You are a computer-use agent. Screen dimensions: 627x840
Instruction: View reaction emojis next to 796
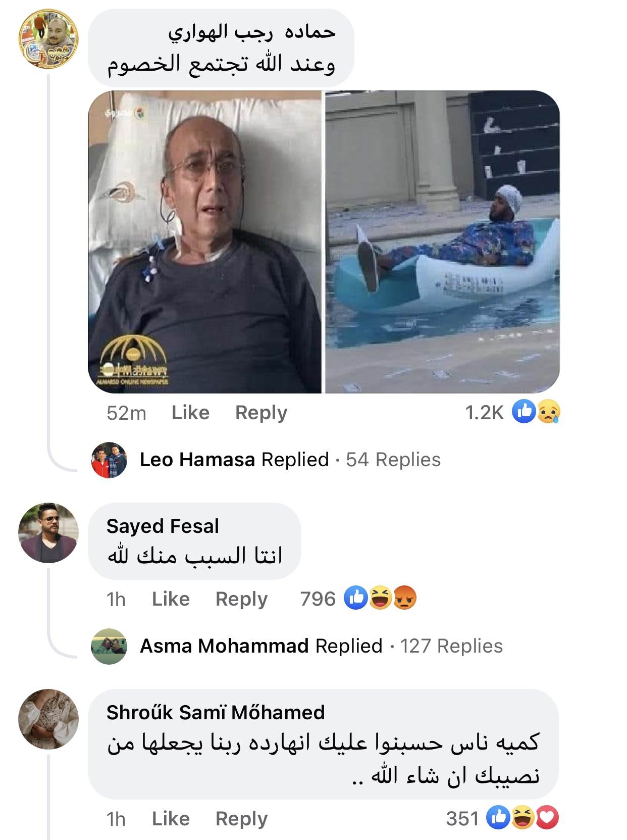pyautogui.click(x=380, y=599)
